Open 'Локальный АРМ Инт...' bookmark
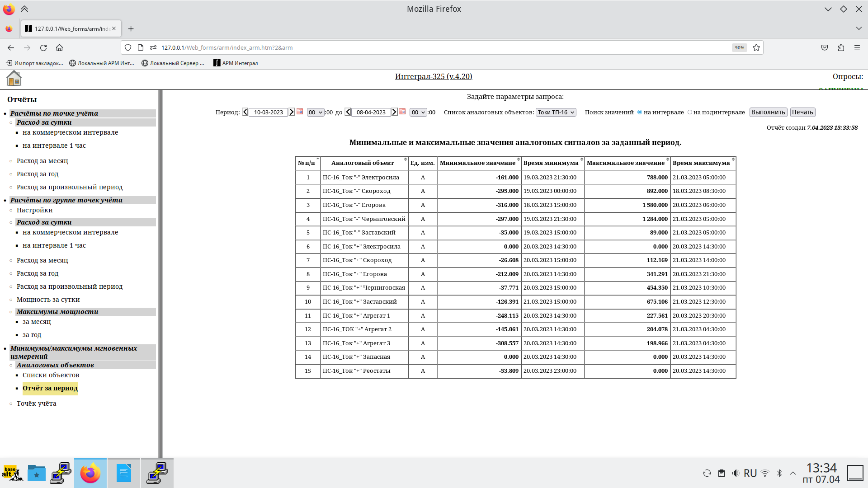The image size is (868, 488). click(x=102, y=63)
